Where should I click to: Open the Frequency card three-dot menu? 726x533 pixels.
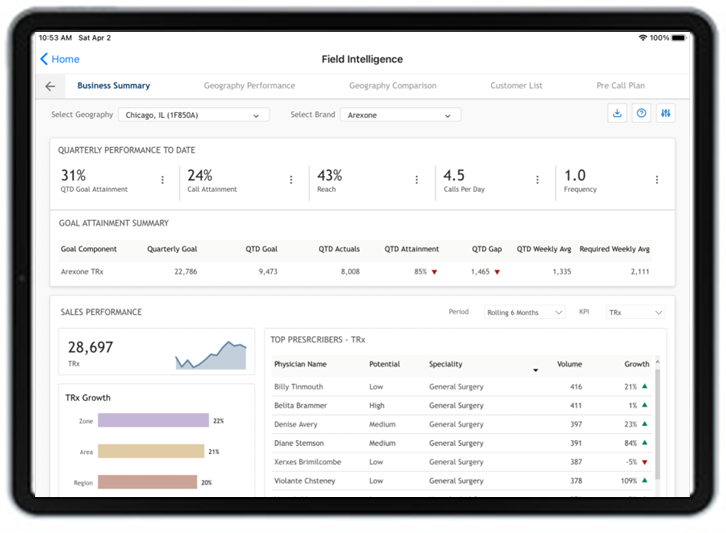coord(657,180)
